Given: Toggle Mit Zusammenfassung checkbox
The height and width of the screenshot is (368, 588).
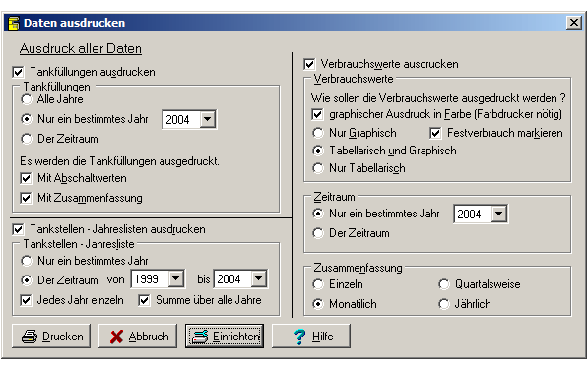Looking at the screenshot, I should [26, 198].
